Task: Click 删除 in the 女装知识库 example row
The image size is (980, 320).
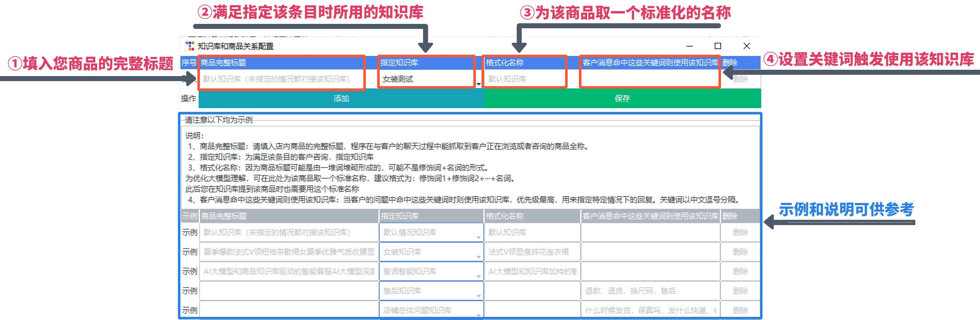Action: click(x=740, y=252)
